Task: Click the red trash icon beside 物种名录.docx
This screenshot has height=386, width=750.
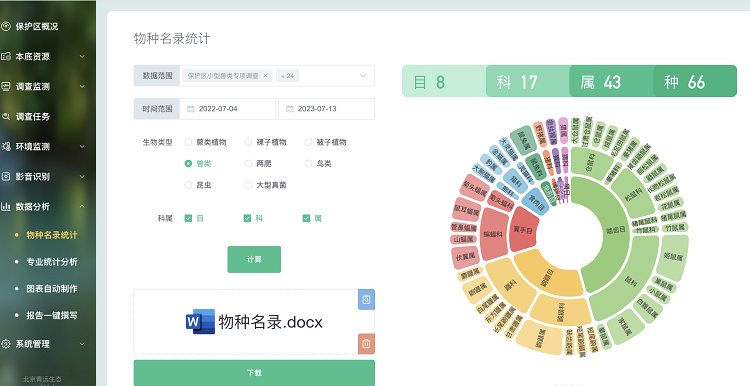Action: pos(366,343)
